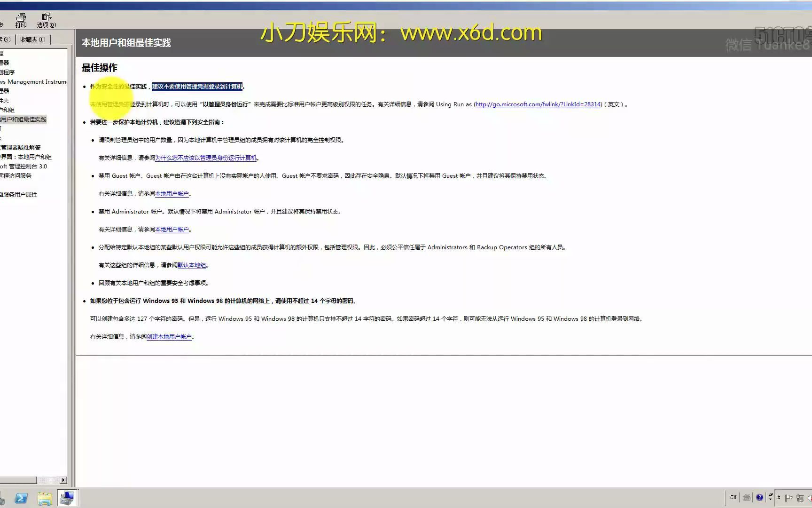Select tree item 界面：本地用户和组

[x=26, y=157]
